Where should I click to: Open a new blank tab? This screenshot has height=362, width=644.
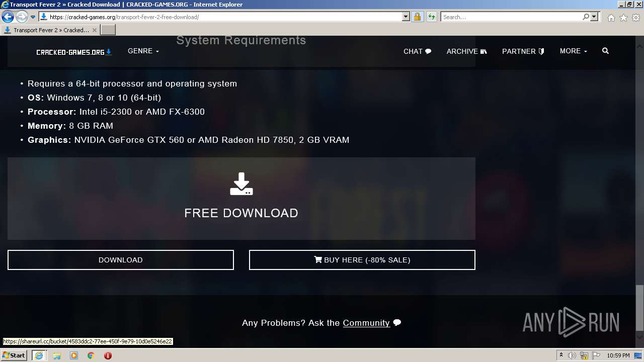point(108,30)
